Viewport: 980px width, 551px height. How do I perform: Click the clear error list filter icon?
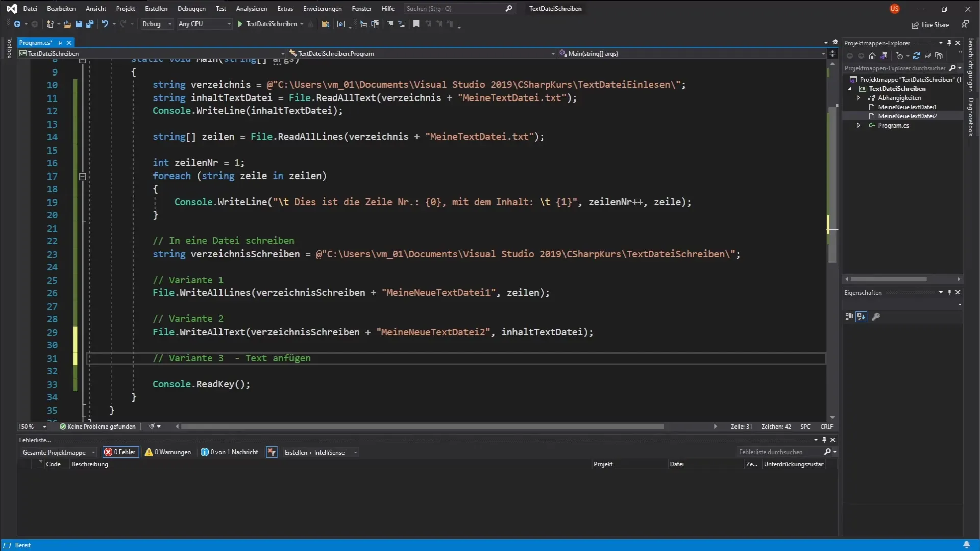(x=272, y=452)
